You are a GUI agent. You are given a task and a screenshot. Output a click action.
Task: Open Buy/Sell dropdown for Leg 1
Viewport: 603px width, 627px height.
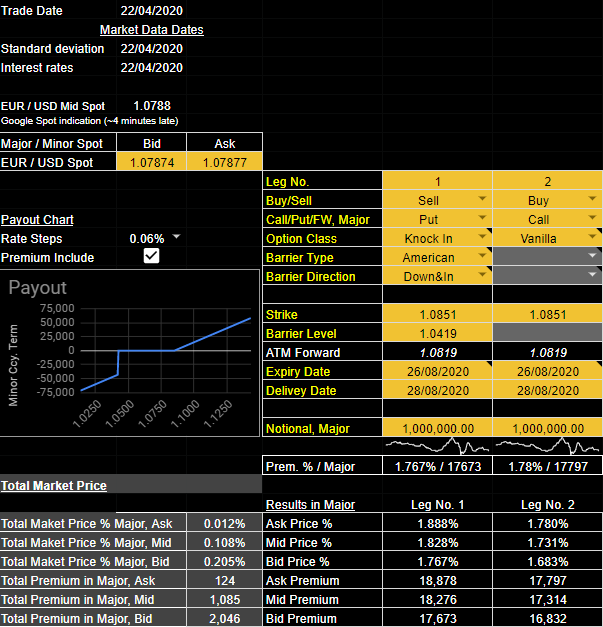point(483,200)
